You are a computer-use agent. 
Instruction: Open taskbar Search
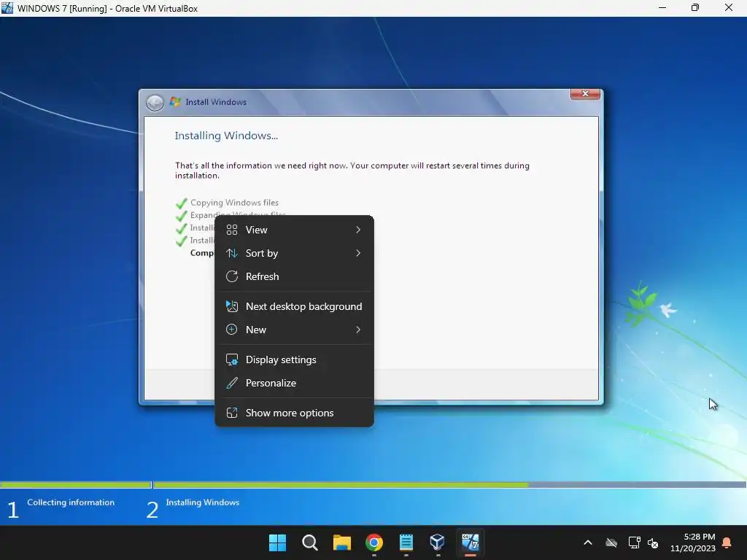click(x=309, y=542)
